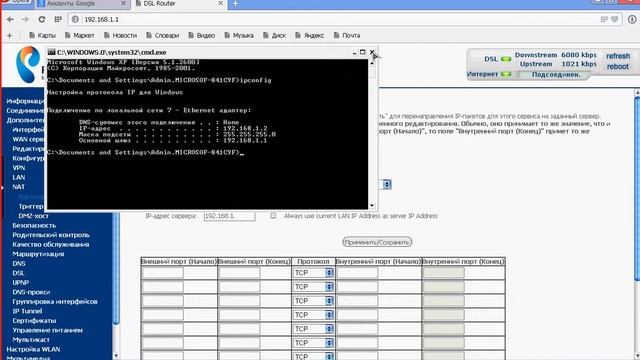The height and width of the screenshot is (360, 640).
Task: Open the Словари bookmark
Action: click(x=162, y=36)
